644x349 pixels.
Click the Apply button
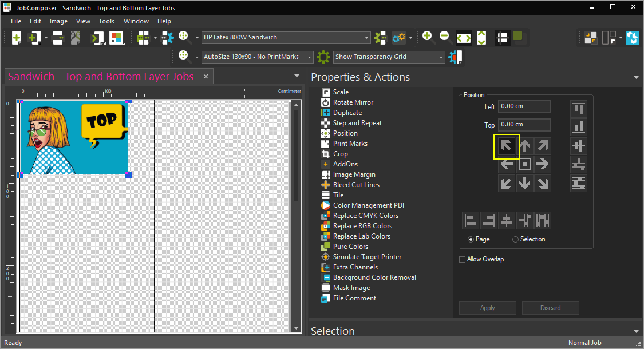[x=488, y=308]
